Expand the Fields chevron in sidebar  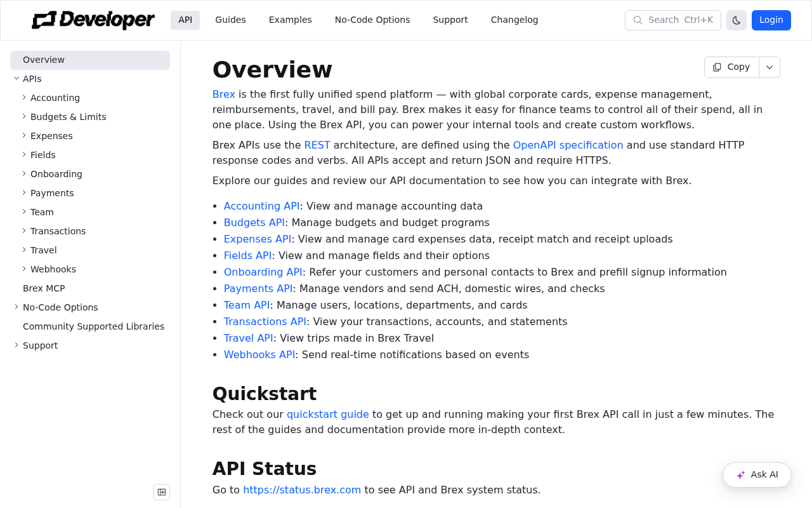(x=24, y=154)
